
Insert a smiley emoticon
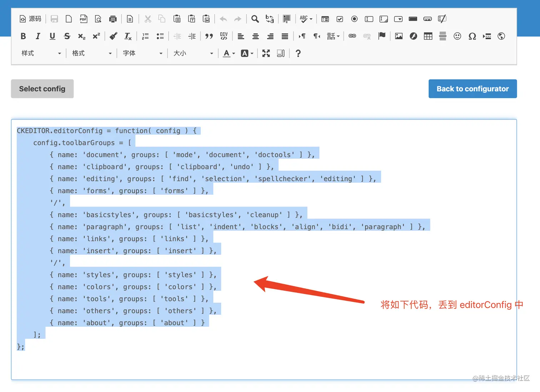[x=457, y=36]
